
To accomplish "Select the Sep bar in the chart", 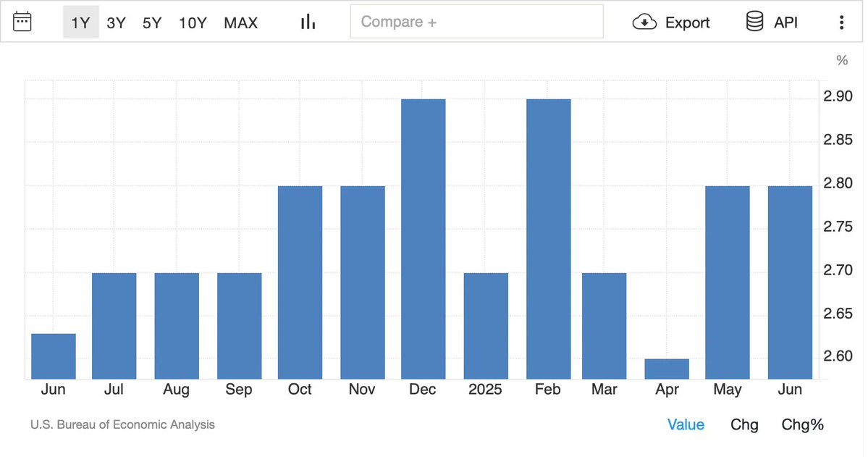I will 239,326.
